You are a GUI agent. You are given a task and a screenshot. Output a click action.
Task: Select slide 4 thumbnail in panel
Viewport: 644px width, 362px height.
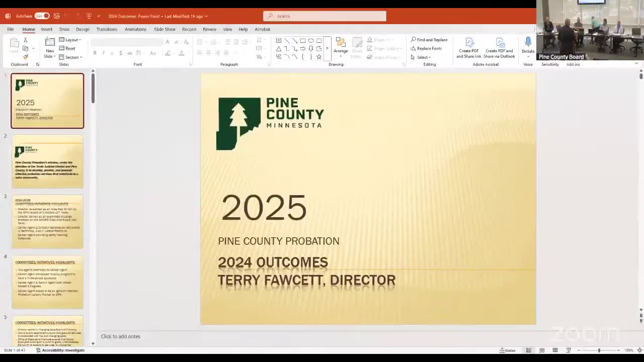(47, 282)
